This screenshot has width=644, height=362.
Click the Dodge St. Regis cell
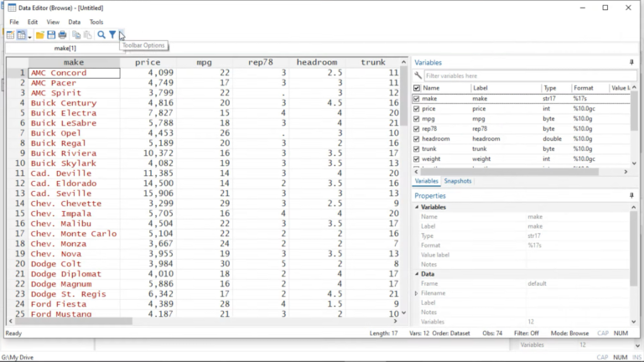pyautogui.click(x=74, y=294)
